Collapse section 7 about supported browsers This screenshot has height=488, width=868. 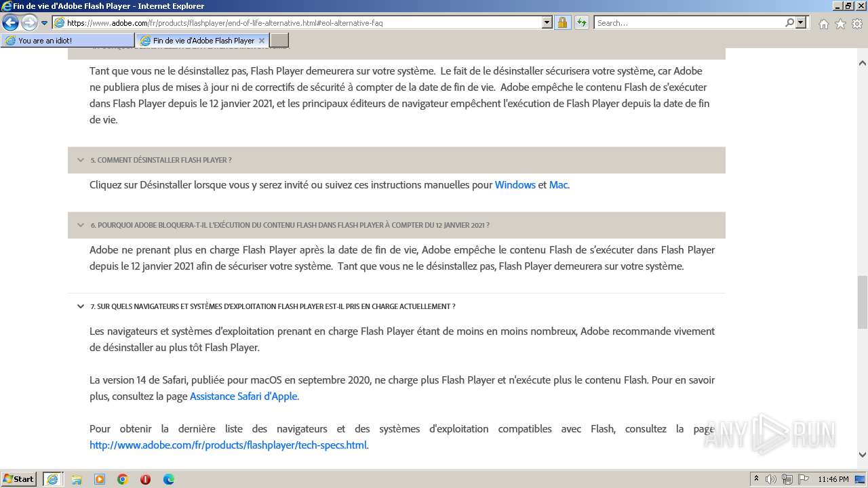pyautogui.click(x=81, y=306)
